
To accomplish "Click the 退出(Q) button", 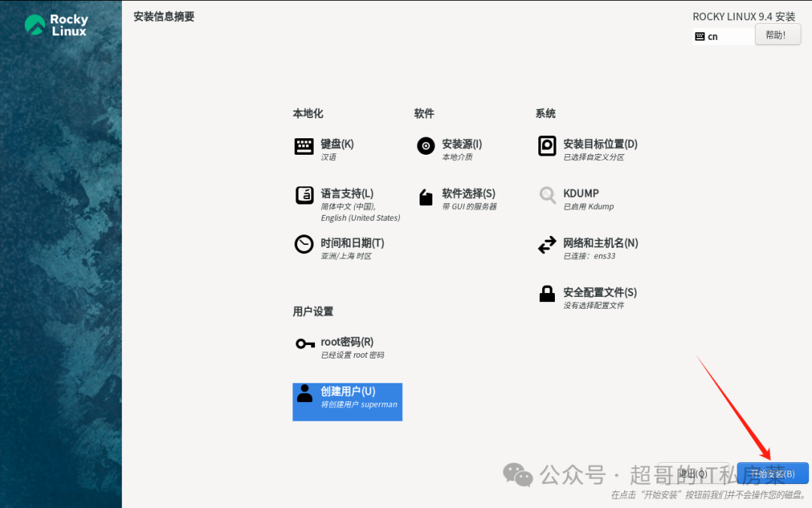I will coord(693,473).
